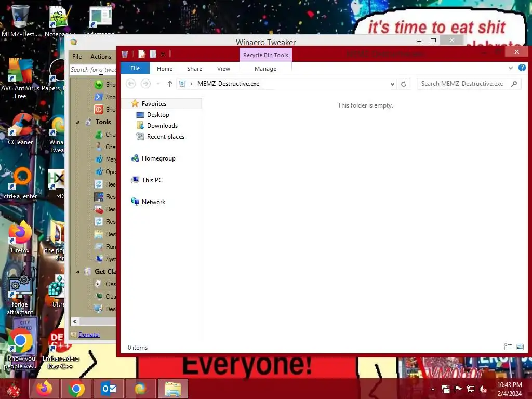The width and height of the screenshot is (532, 399).
Task: Select the green arrow shortcut item in Winaero
Action: coord(105,85)
